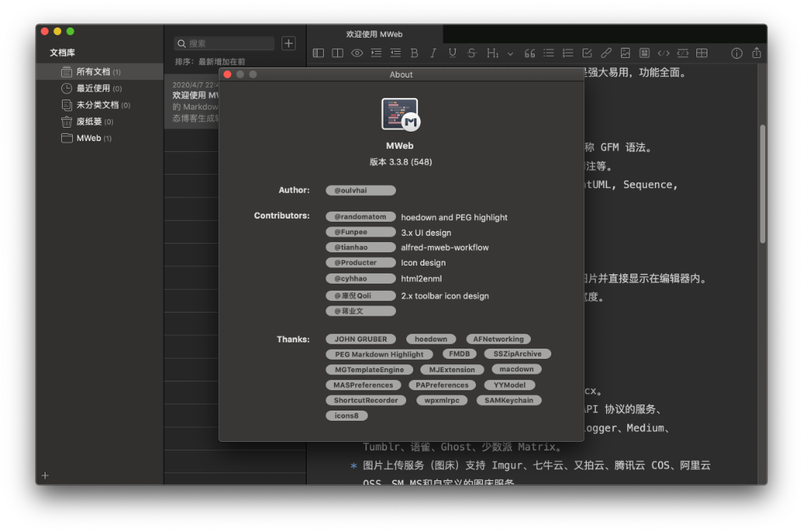Show document info via the info icon
The height and width of the screenshot is (532, 803).
point(736,53)
